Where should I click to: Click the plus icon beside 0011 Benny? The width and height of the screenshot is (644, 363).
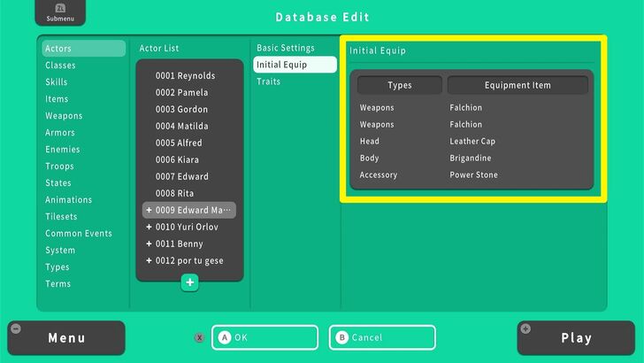click(x=149, y=243)
